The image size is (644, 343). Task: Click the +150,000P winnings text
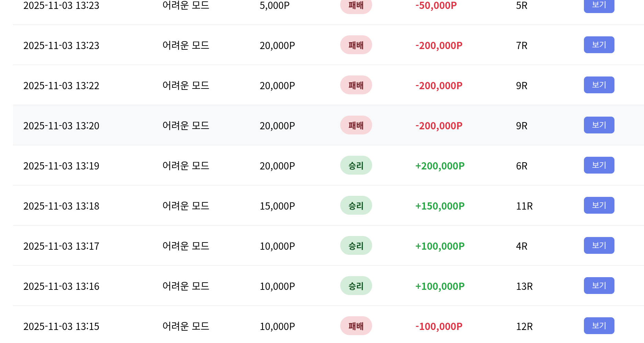440,206
